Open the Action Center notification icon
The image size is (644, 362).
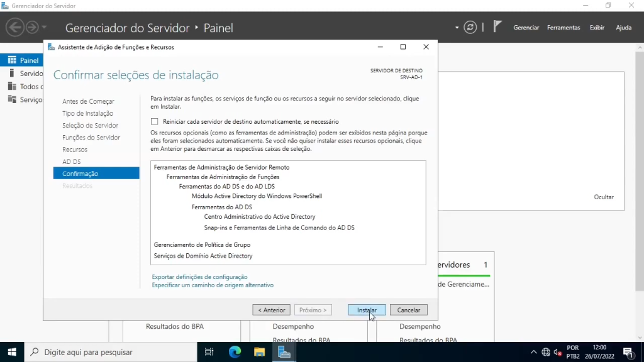[x=628, y=352]
